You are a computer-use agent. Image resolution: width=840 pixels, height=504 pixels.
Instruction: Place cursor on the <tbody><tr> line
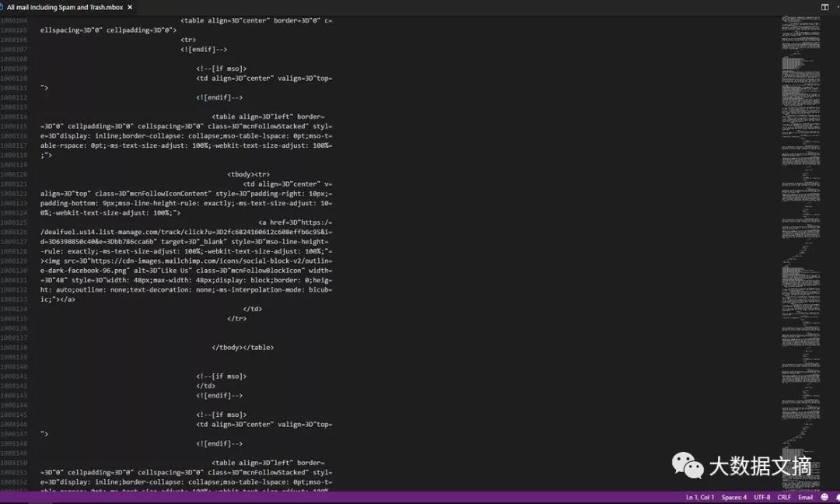click(248, 174)
